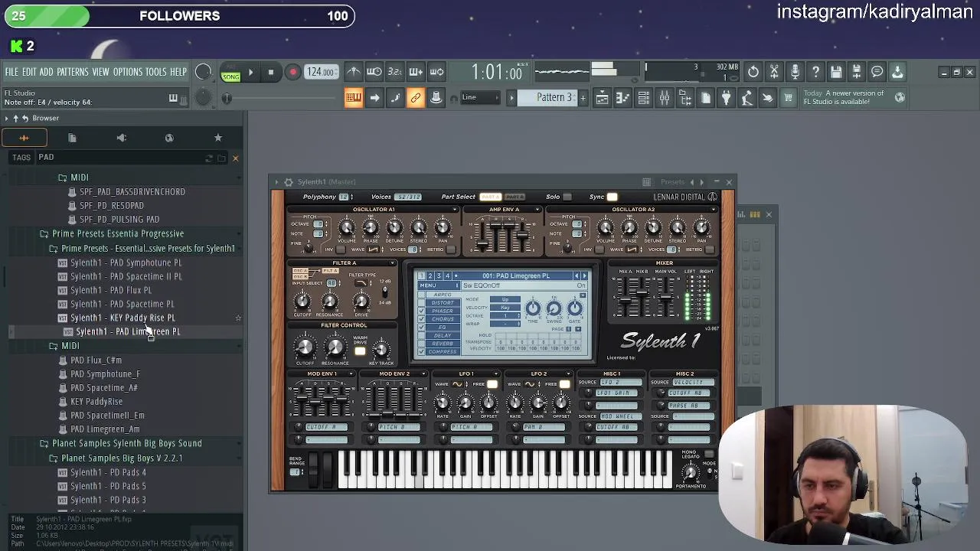980x551 pixels.
Task: Select preset Sylenth1 - PAD Flux PL
Action: tap(111, 290)
